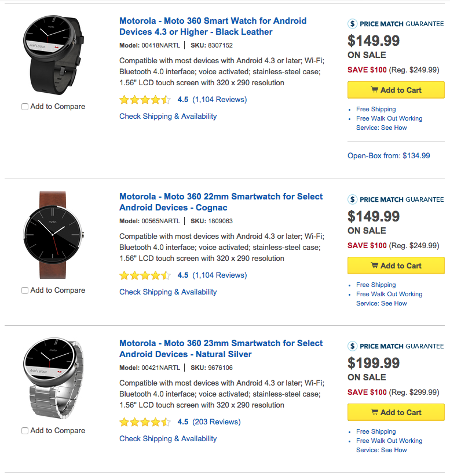Click the first star in the Black Leather watch rating
450x476 pixels.
tap(124, 99)
